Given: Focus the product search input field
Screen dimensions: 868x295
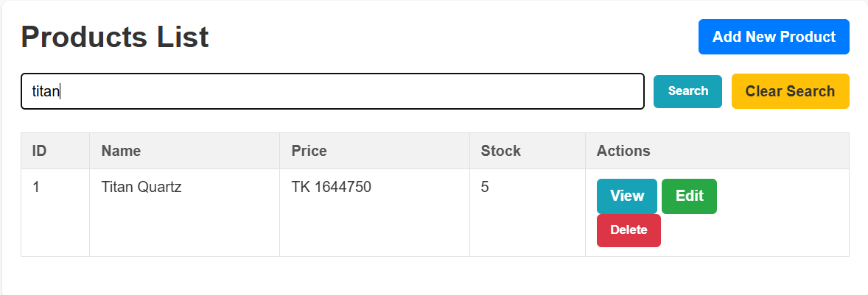Looking at the screenshot, I should pos(332,91).
